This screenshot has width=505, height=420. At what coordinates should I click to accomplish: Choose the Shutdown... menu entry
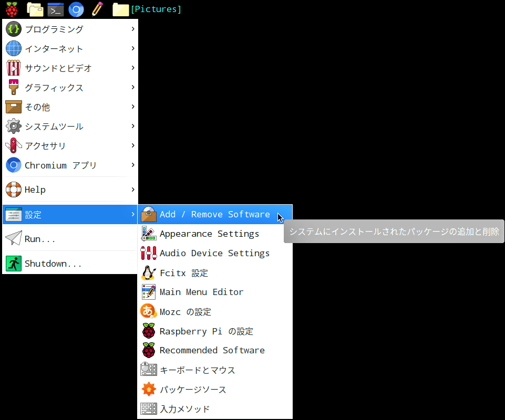(70, 264)
